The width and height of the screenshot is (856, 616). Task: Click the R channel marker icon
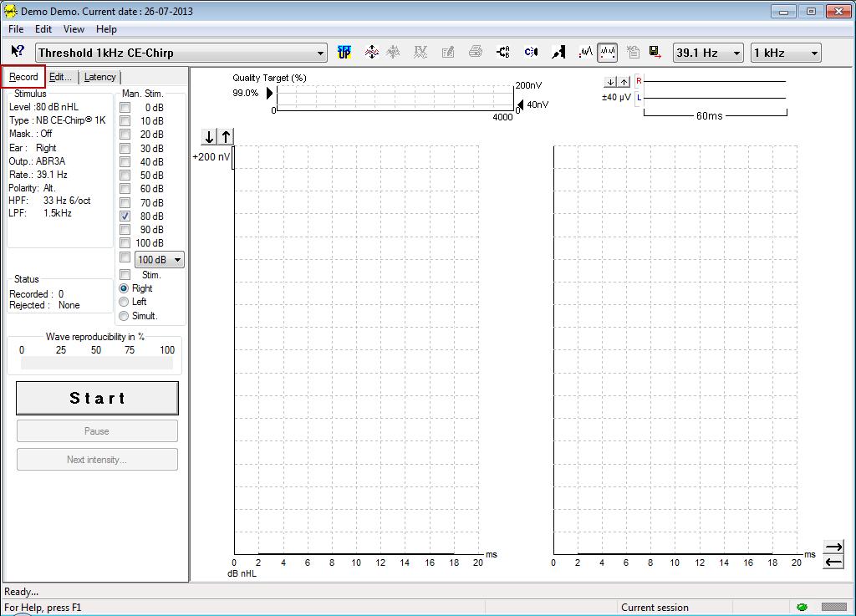click(x=639, y=81)
